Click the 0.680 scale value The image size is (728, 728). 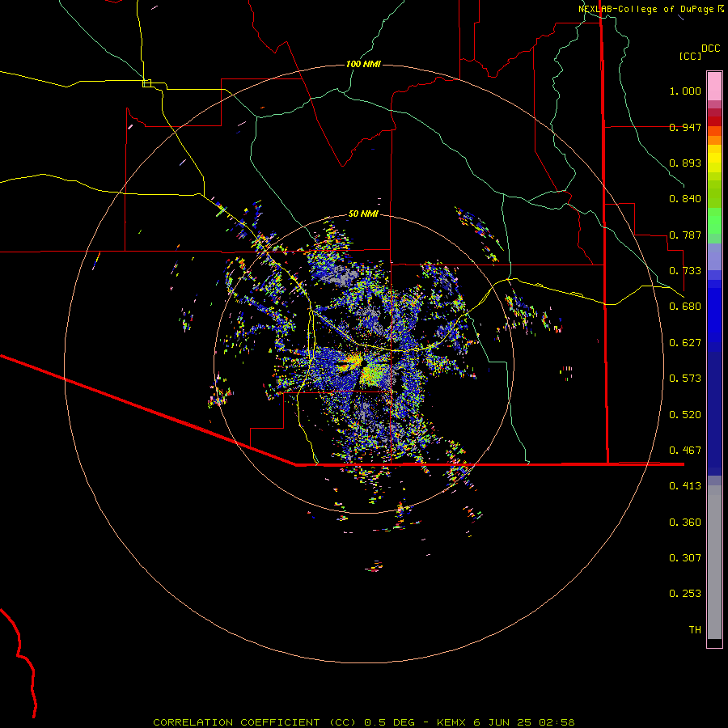coord(685,307)
